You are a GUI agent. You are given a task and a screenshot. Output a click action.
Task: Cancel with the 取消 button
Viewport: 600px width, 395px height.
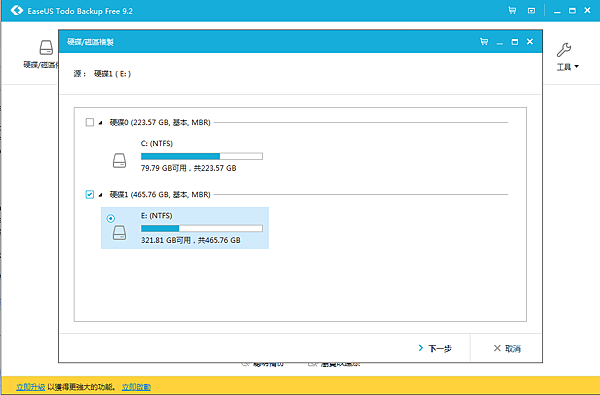pyautogui.click(x=507, y=348)
